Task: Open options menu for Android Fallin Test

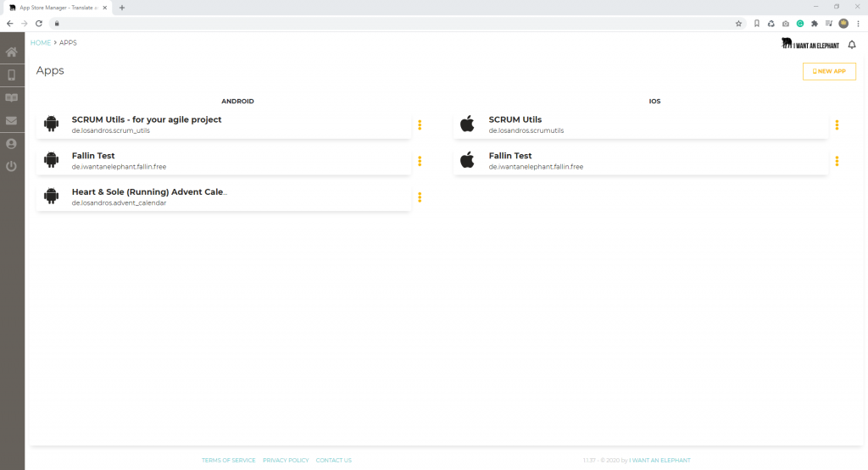Action: 420,161
